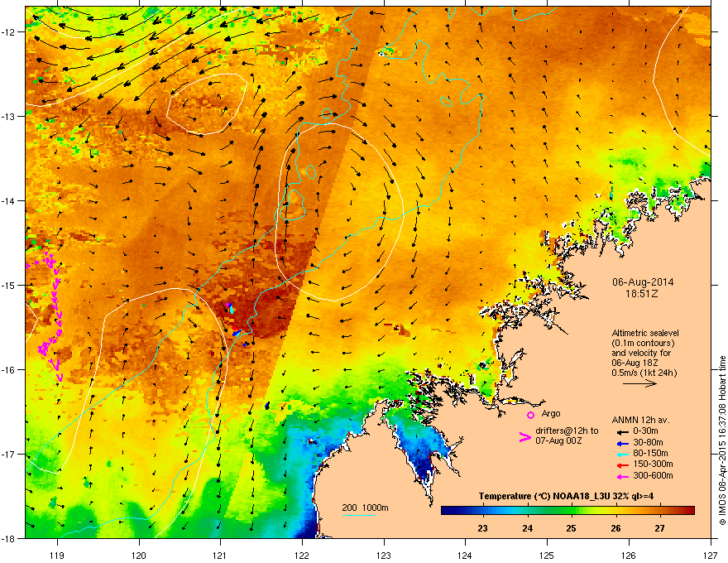This screenshot has height=563, width=728.
Task: Click the longitude axis label 127
Action: point(711,555)
